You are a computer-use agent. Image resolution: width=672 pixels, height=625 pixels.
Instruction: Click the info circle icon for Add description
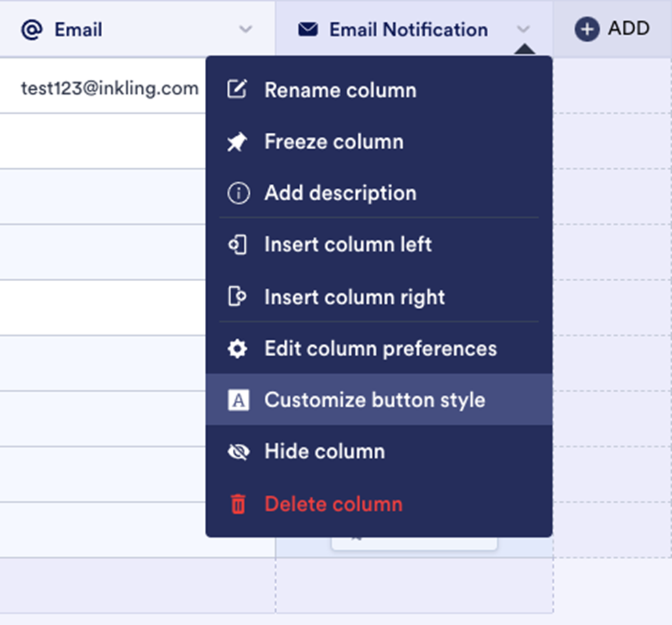click(238, 193)
